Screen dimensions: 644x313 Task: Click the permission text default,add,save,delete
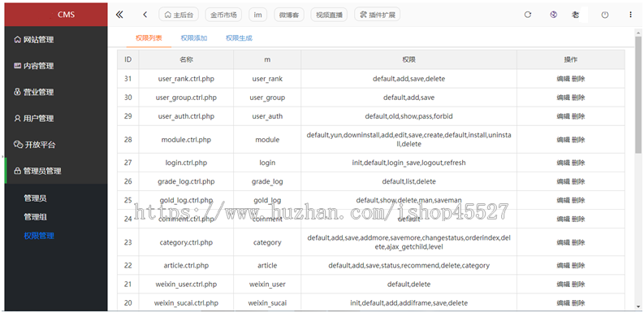tap(409, 79)
